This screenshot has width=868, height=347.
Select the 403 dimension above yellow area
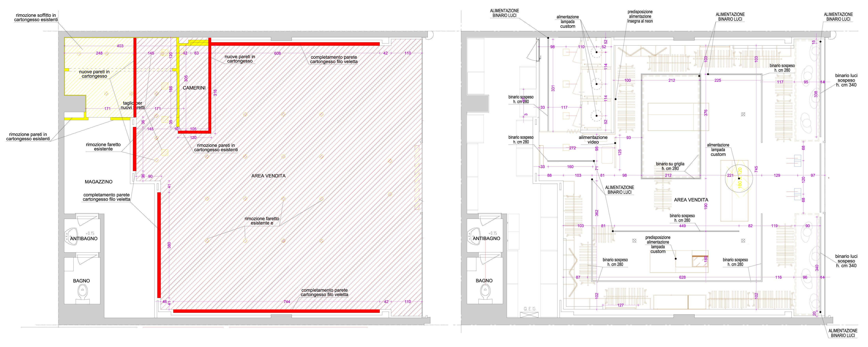tap(120, 46)
